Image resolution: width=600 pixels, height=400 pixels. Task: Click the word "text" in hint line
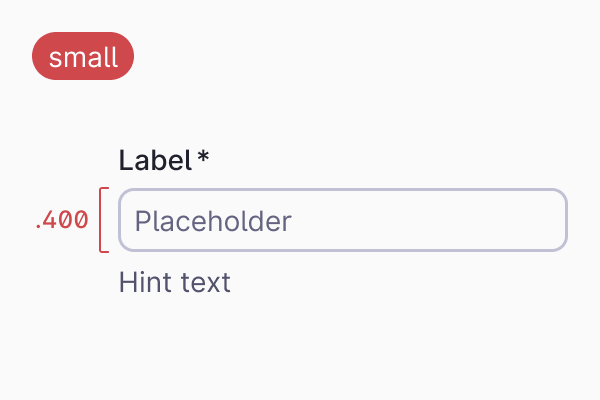point(205,283)
